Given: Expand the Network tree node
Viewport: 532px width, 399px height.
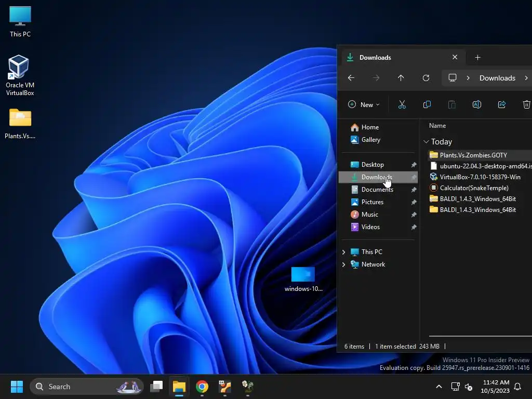Looking at the screenshot, I should coord(343,264).
